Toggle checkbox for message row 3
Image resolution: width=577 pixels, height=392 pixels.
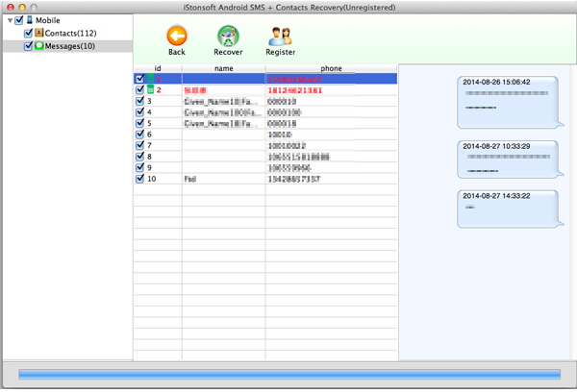pyautogui.click(x=140, y=101)
